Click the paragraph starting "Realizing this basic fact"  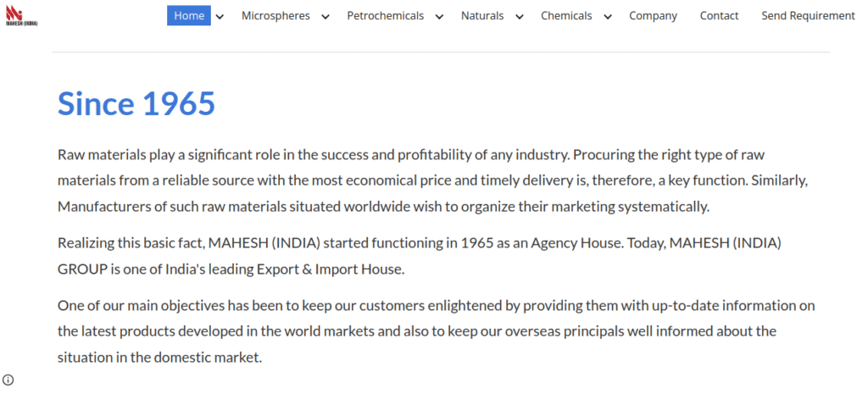tap(419, 257)
